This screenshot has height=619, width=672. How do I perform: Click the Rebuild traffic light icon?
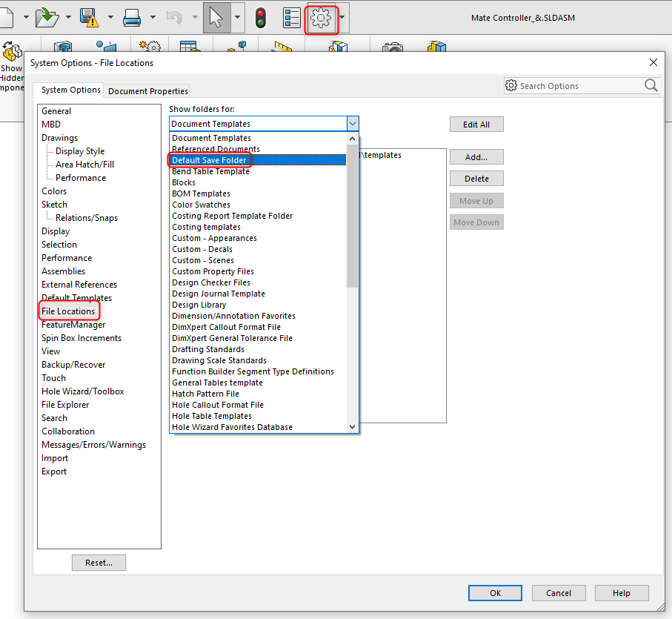point(261,16)
